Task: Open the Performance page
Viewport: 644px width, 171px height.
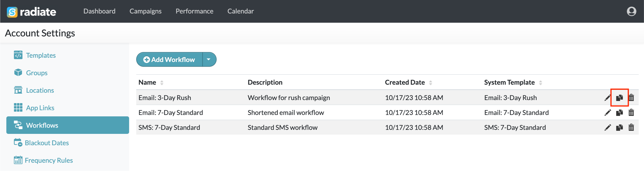Action: (194, 11)
